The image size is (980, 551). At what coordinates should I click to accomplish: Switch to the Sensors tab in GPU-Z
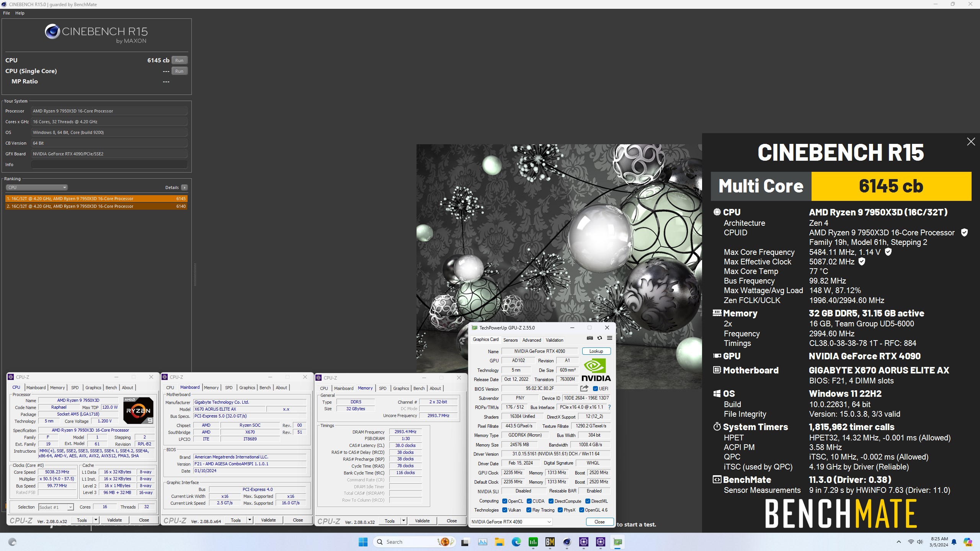[510, 340]
